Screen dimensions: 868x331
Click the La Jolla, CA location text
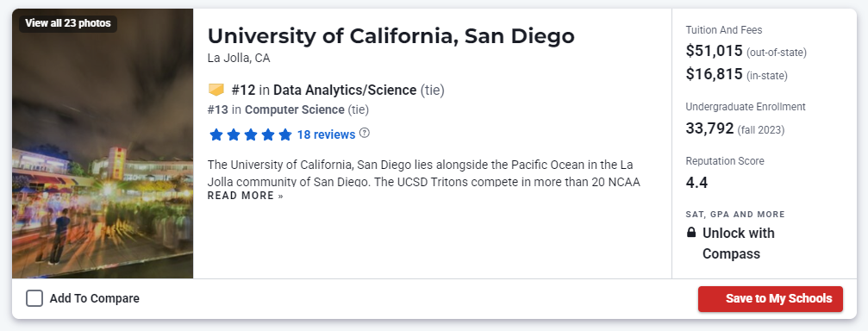point(239,58)
